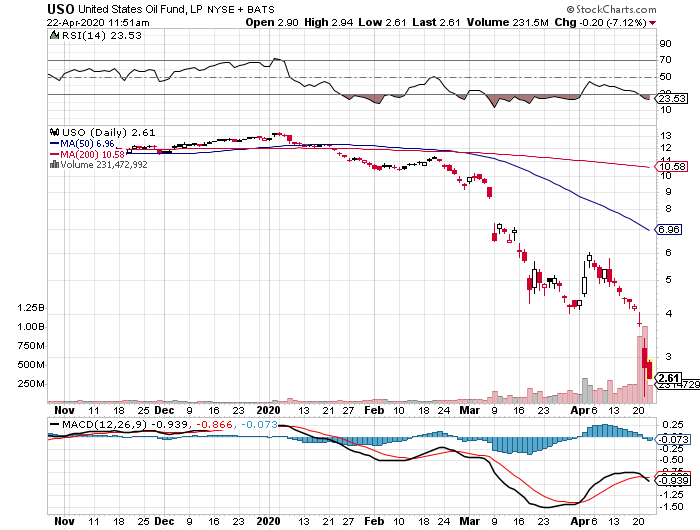Click the MA(50) 6.96 legend text
Image resolution: width=700 pixels, height=530 pixels.
click(x=87, y=144)
